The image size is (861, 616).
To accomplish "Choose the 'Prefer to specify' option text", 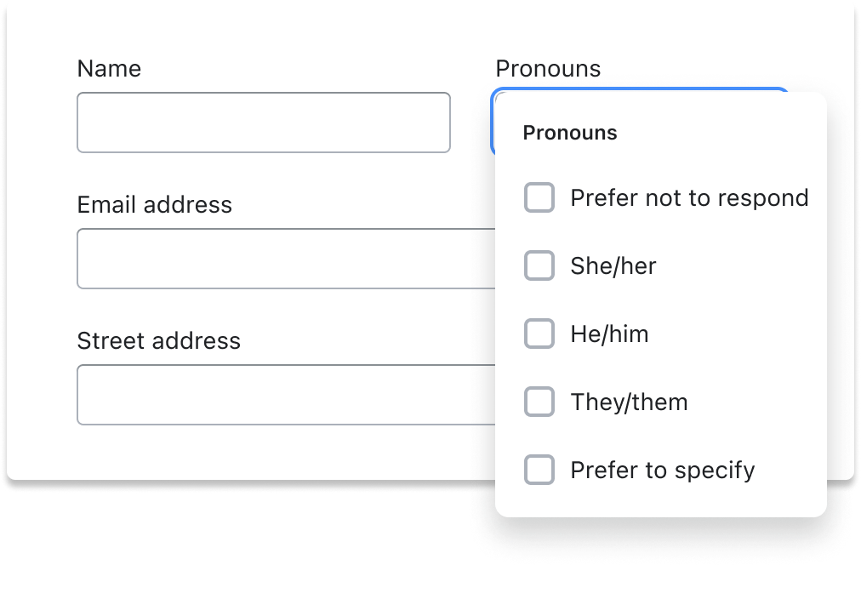I will [663, 471].
